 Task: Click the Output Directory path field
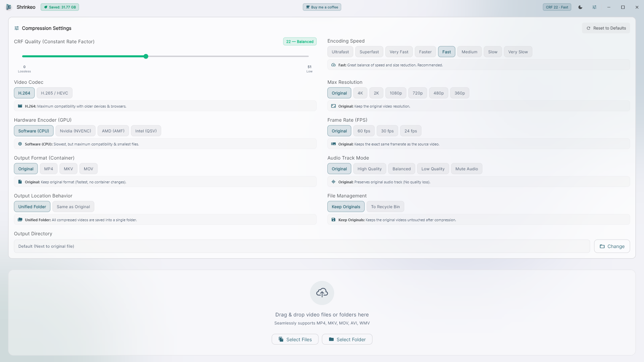click(x=302, y=246)
